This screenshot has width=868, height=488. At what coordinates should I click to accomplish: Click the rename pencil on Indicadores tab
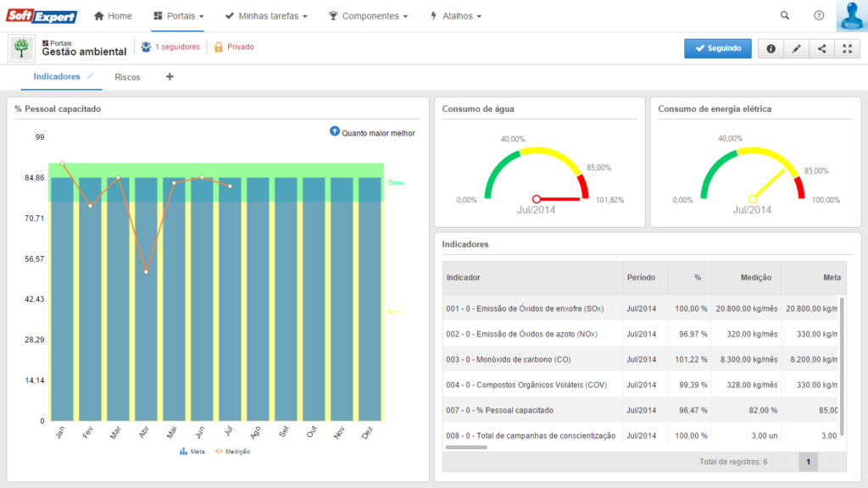click(91, 76)
